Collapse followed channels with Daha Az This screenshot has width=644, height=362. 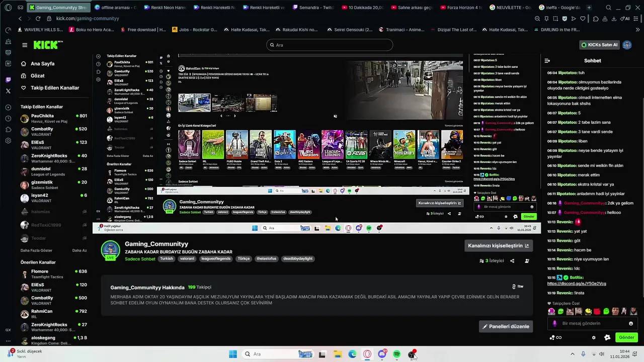pos(79,250)
